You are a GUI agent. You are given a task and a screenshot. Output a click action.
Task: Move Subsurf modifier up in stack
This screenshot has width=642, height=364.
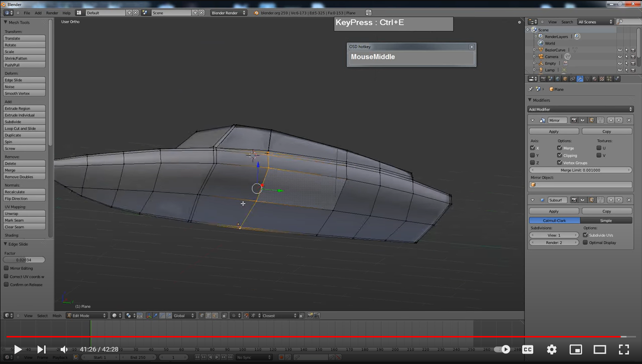coord(611,200)
